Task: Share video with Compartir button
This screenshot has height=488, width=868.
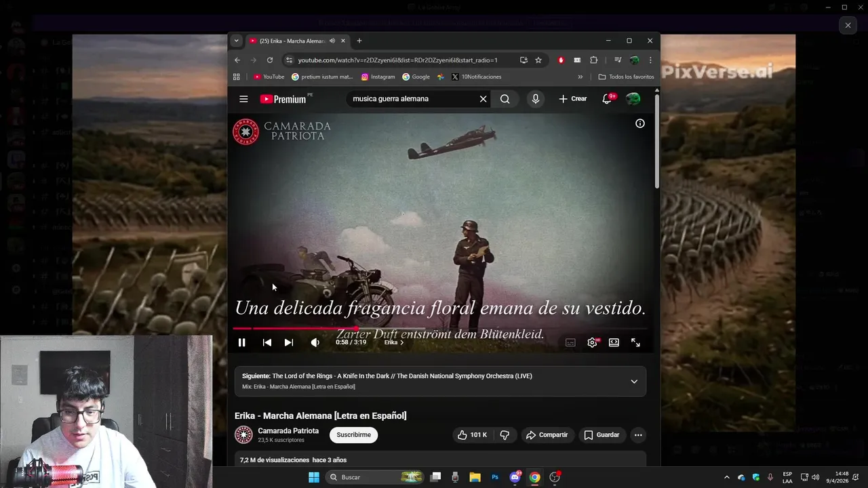Action: [x=547, y=435]
